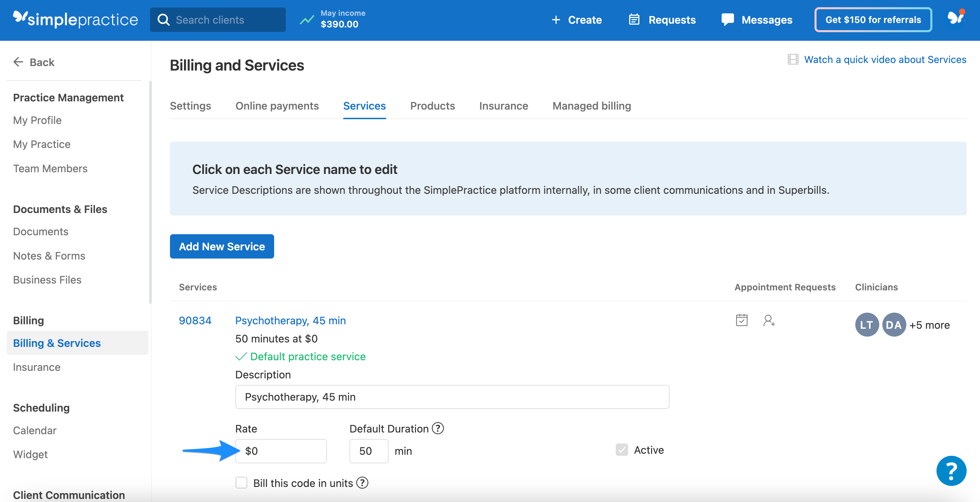Enable Bill this code in units
This screenshot has height=502, width=980.
(x=242, y=482)
